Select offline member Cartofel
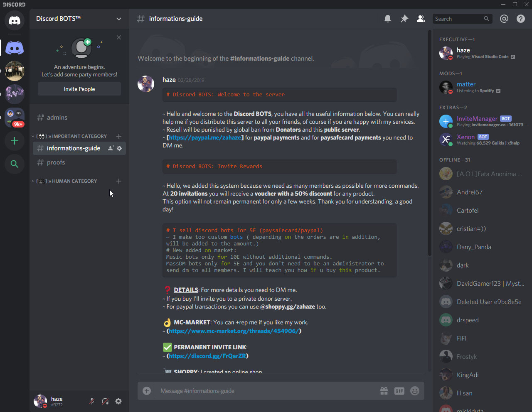 coord(482,210)
